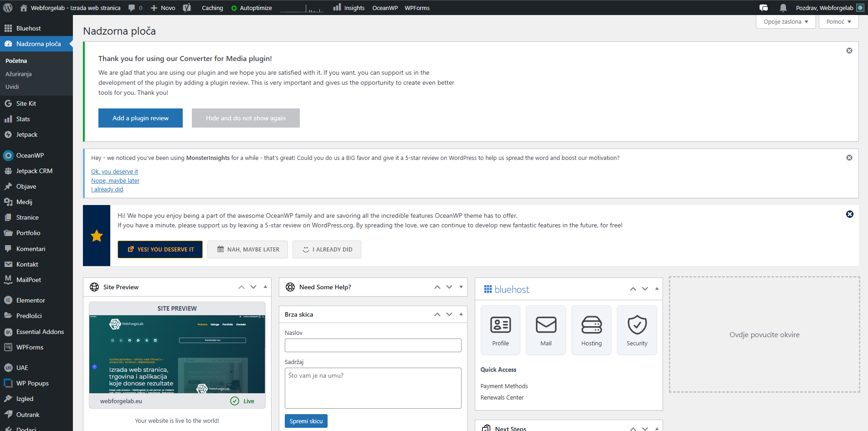The width and height of the screenshot is (868, 431).
Task: Open the Pomoć dropdown
Action: point(838,21)
